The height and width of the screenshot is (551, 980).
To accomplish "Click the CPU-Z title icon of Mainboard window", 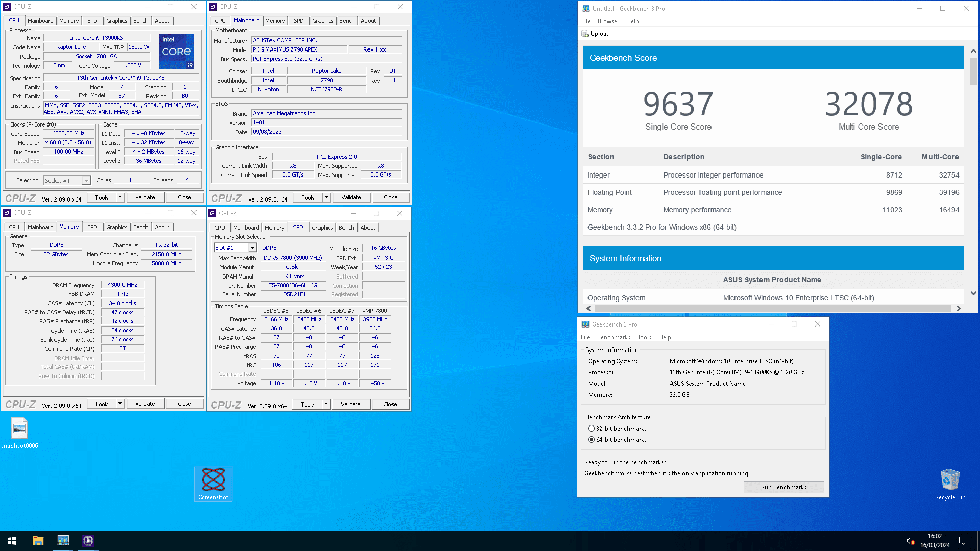I will point(213,7).
